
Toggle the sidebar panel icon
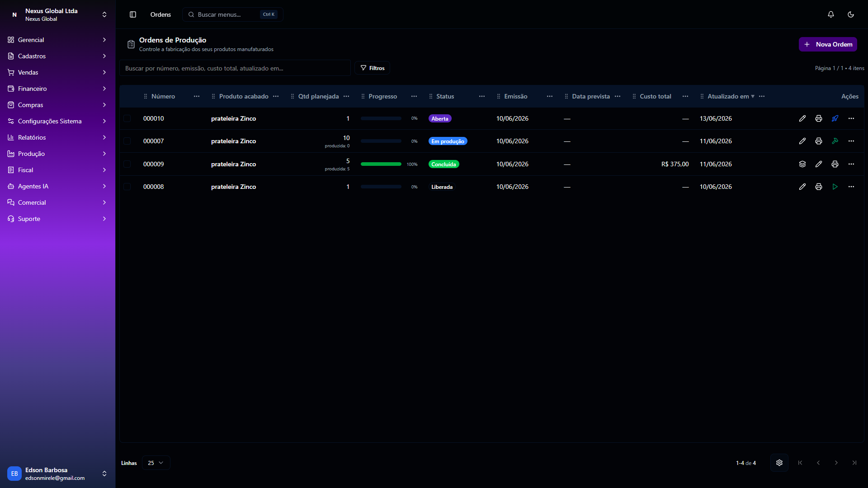pos(133,14)
